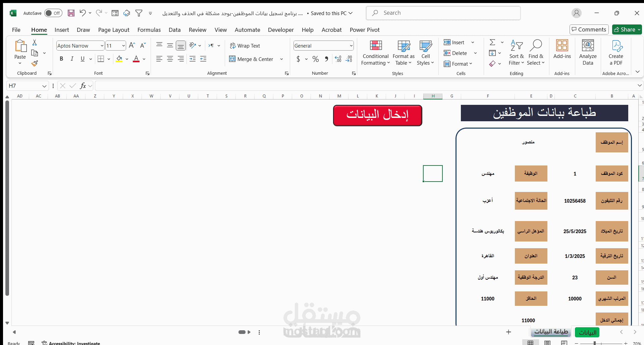Click the AutoSum sigma icon
The image size is (644, 345).
(492, 42)
